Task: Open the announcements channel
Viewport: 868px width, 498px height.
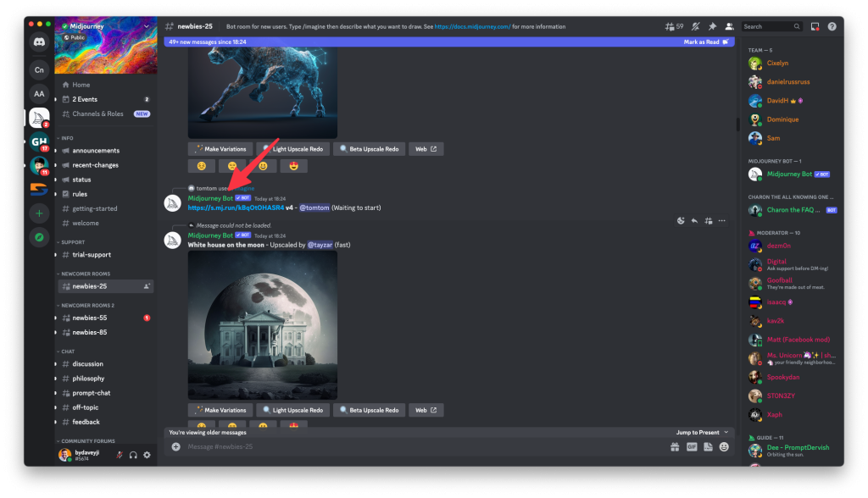Action: [x=105, y=151]
